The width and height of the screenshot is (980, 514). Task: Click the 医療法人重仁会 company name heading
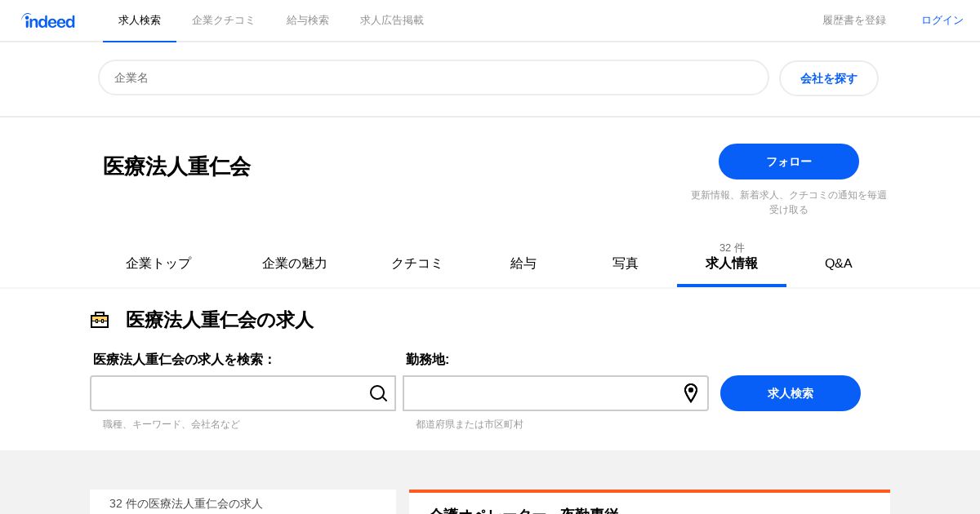[176, 166]
